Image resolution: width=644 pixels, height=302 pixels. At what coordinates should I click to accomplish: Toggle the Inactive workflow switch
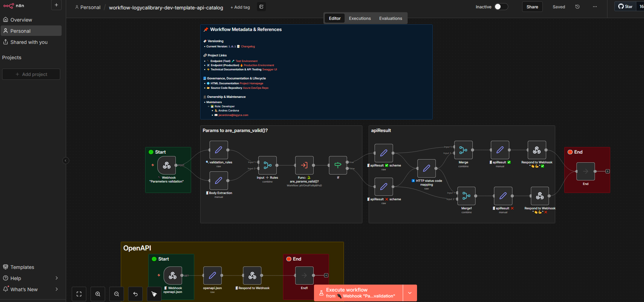click(501, 7)
